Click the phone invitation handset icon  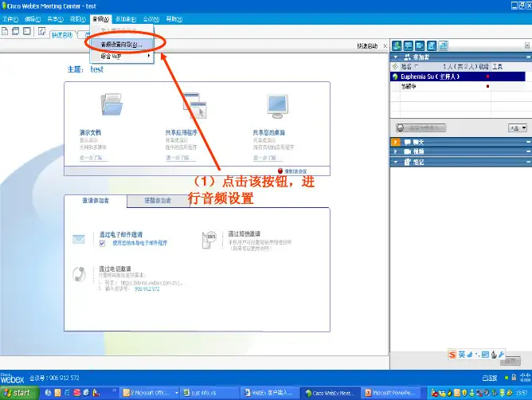click(79, 273)
